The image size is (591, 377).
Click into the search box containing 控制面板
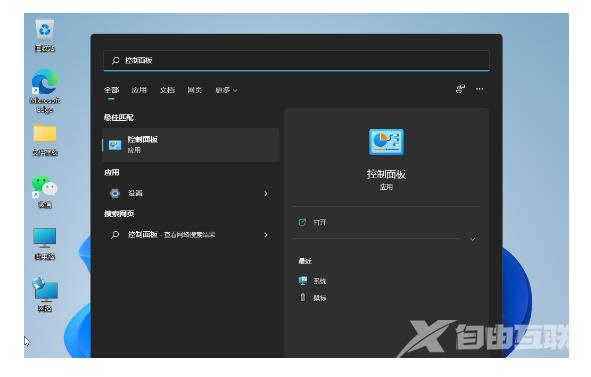tap(296, 60)
